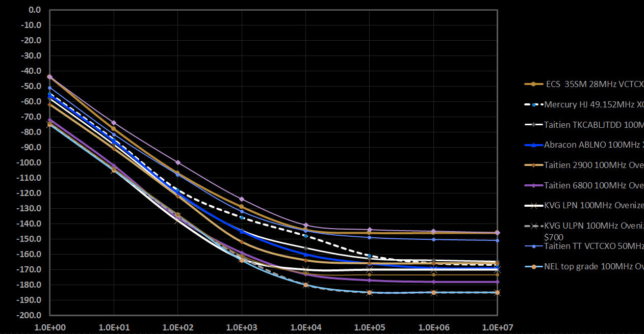The image size is (644, 334).
Task: Click the -100.0 y-axis label
Action: [x=30, y=162]
